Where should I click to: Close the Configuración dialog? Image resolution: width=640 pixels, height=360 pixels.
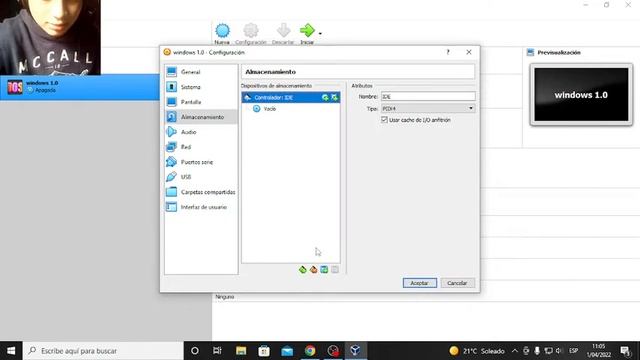coord(469,52)
